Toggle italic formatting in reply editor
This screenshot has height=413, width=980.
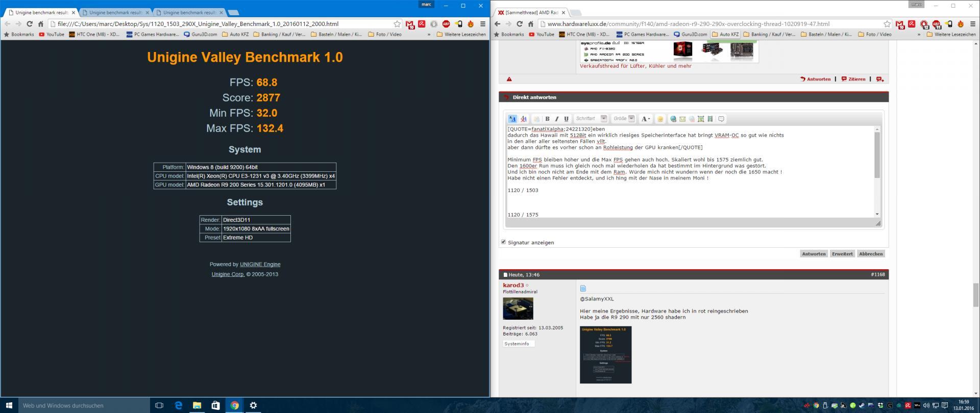click(x=557, y=119)
